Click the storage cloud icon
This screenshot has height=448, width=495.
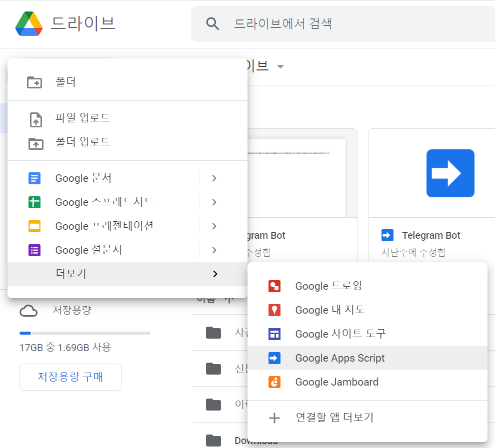click(x=28, y=311)
